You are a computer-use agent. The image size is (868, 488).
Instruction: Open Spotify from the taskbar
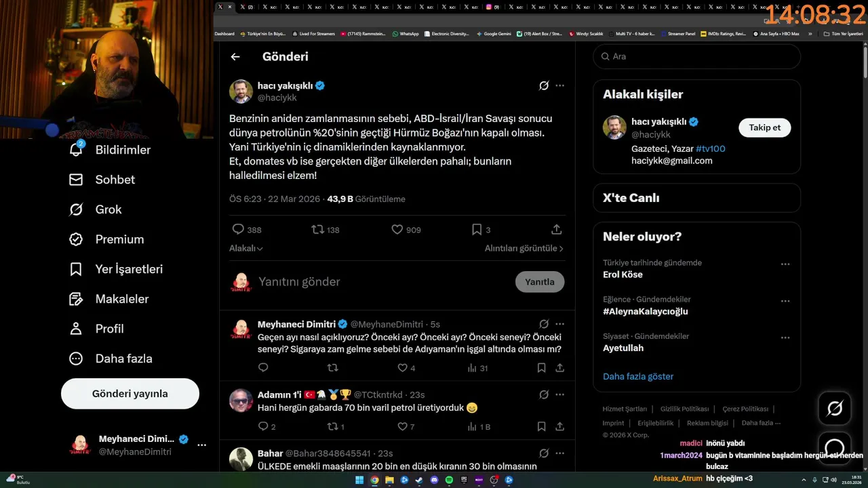pyautogui.click(x=449, y=480)
